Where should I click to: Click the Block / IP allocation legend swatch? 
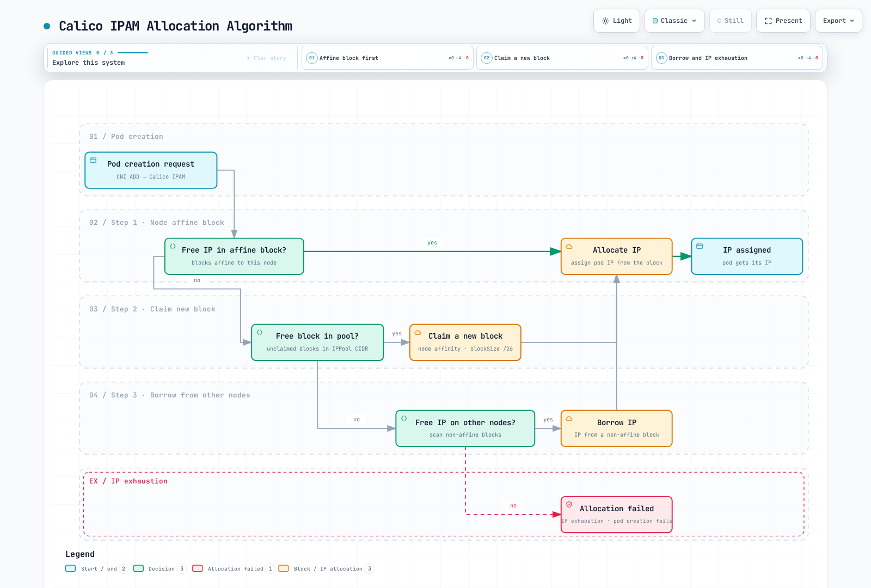284,568
